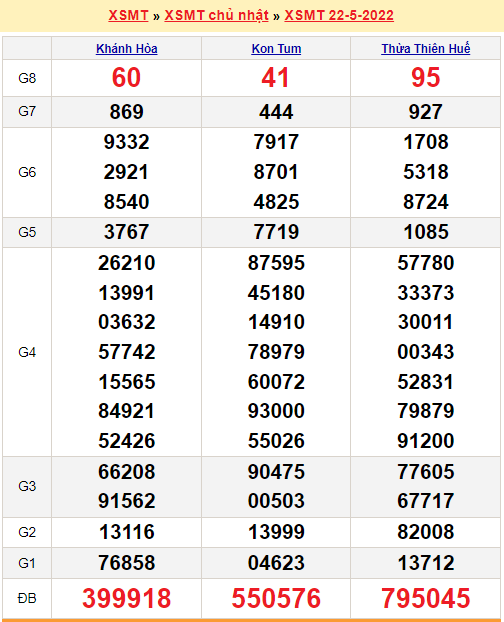Select Thừa Thiên Huế G2 number 82008

coord(425,532)
